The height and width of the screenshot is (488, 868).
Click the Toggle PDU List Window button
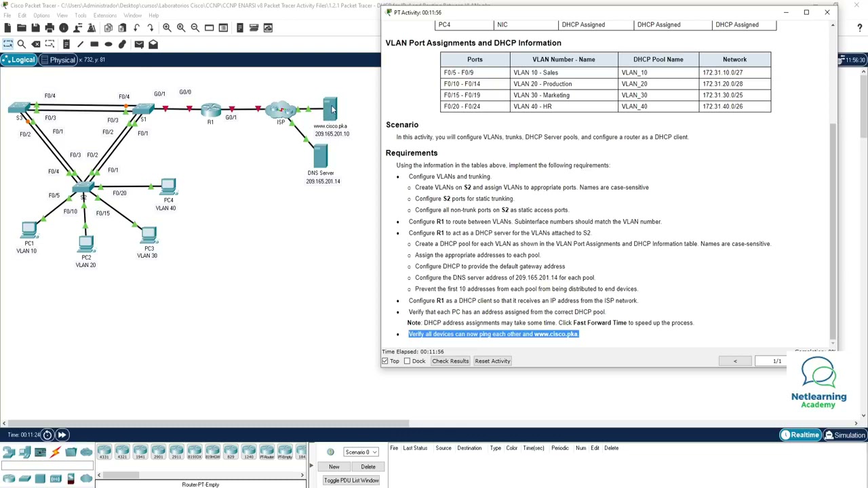[x=351, y=481]
